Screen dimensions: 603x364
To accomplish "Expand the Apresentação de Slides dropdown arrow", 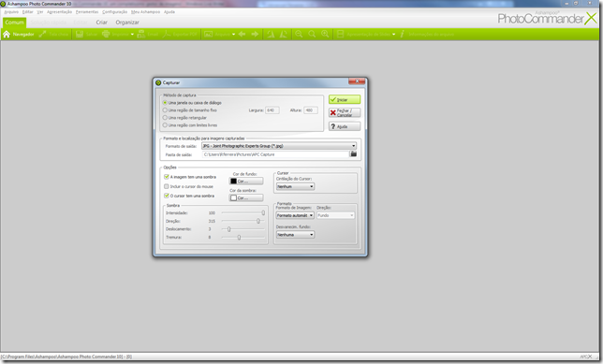I will click(x=394, y=35).
